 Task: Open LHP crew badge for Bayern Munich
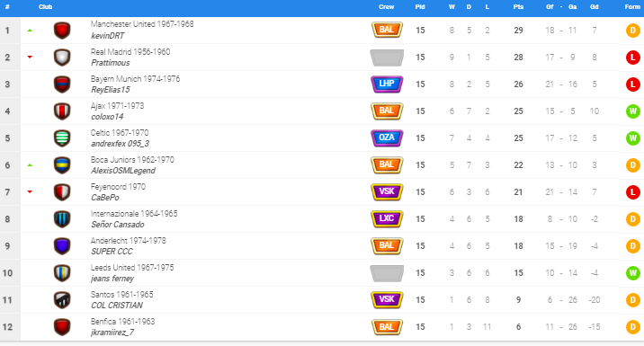click(387, 84)
